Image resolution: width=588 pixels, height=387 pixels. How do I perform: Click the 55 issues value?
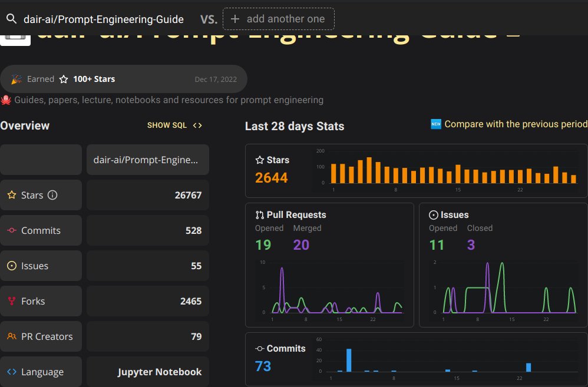pyautogui.click(x=196, y=266)
